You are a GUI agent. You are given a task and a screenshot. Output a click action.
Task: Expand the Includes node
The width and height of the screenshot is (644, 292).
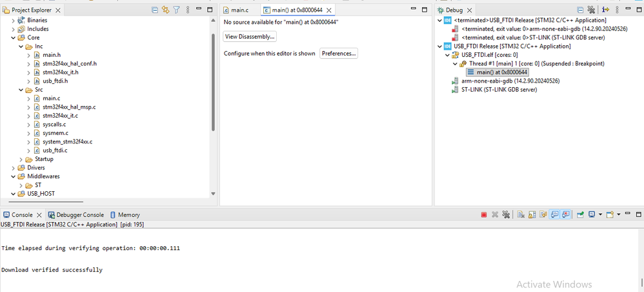(x=14, y=29)
